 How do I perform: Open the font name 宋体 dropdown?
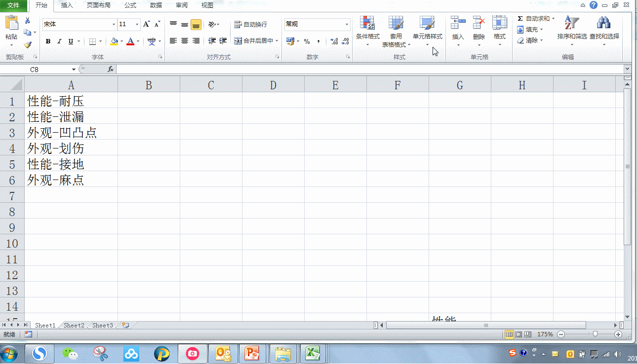click(x=114, y=24)
